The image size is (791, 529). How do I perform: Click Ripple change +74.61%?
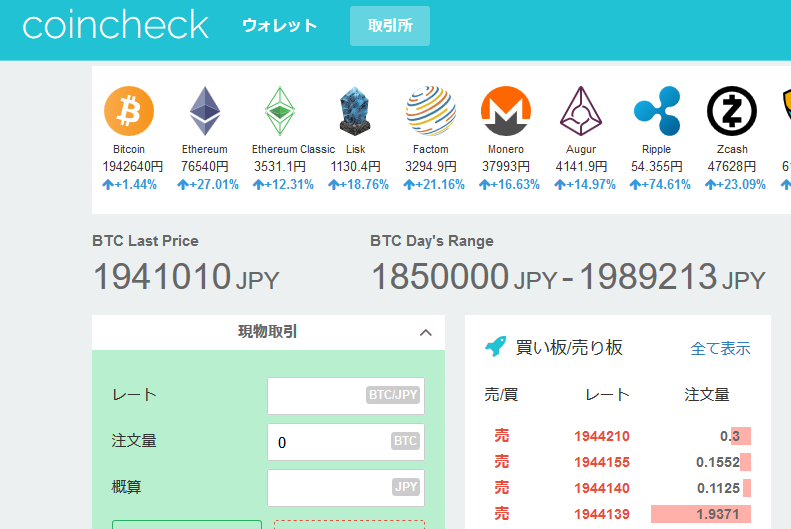[x=660, y=185]
